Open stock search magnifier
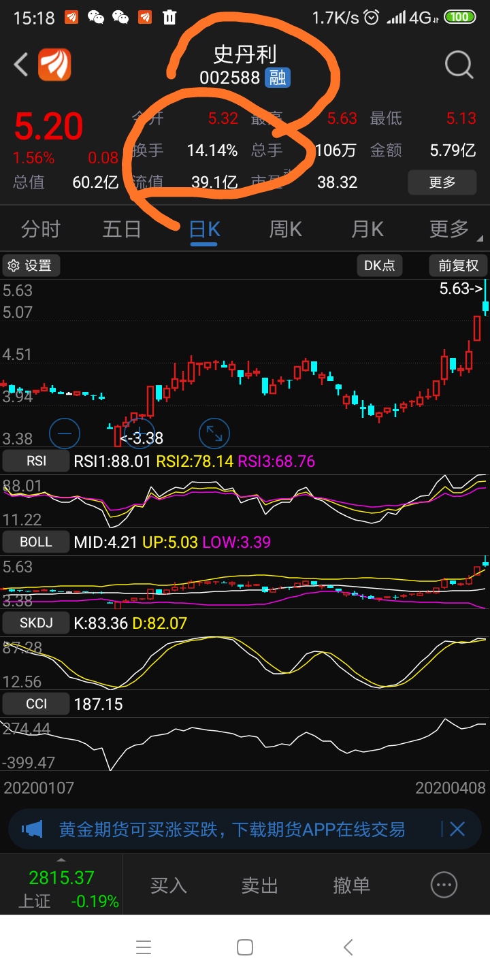The width and height of the screenshot is (490, 980). point(459,65)
